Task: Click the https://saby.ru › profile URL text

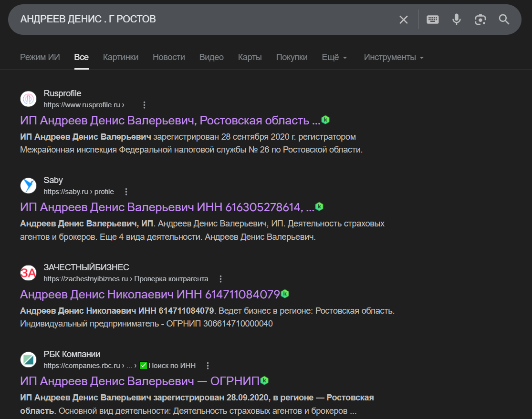Action: 79,192
